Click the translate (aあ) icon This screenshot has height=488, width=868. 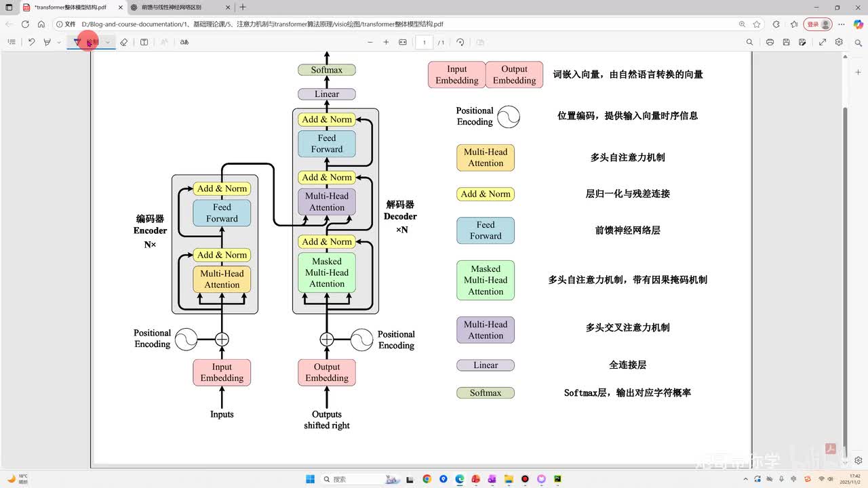[x=184, y=42]
